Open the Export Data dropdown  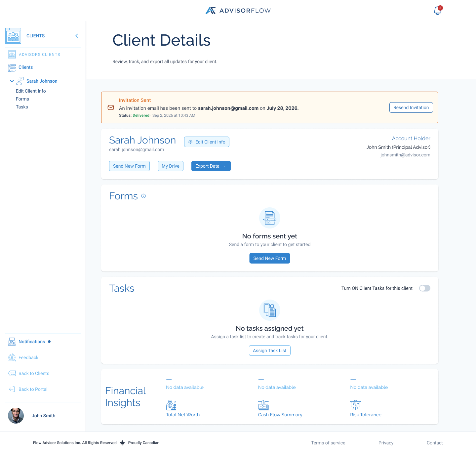[211, 166]
